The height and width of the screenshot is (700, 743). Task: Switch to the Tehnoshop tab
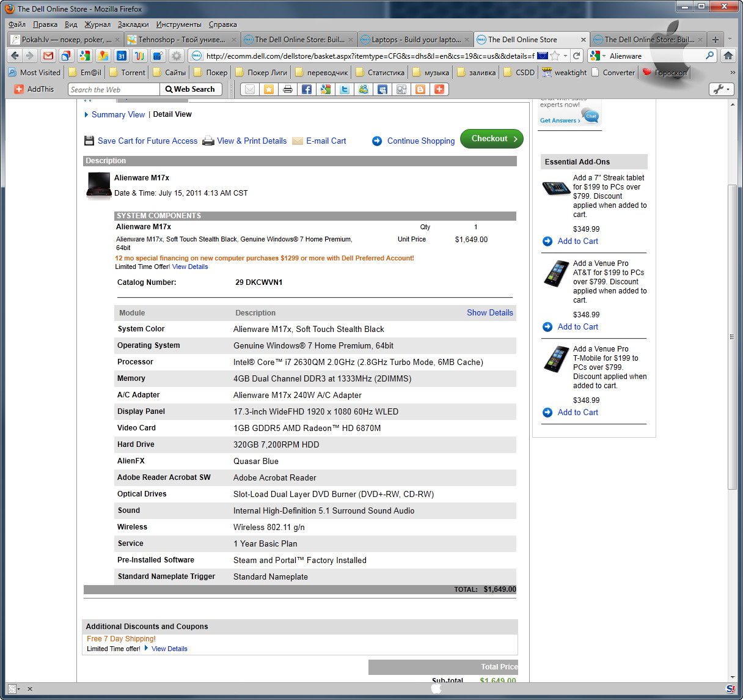click(181, 40)
